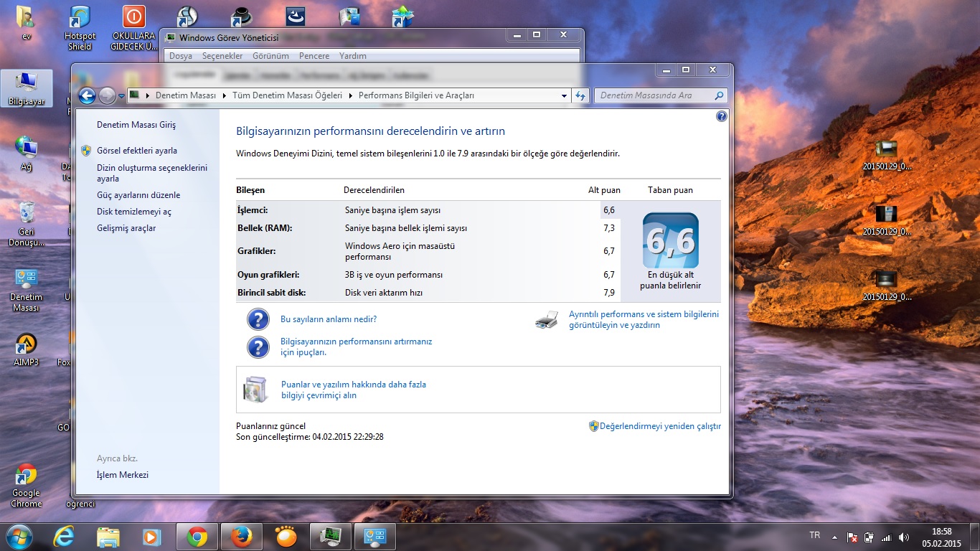Open the Dosya menu in Görev Yöneticisi

point(180,56)
